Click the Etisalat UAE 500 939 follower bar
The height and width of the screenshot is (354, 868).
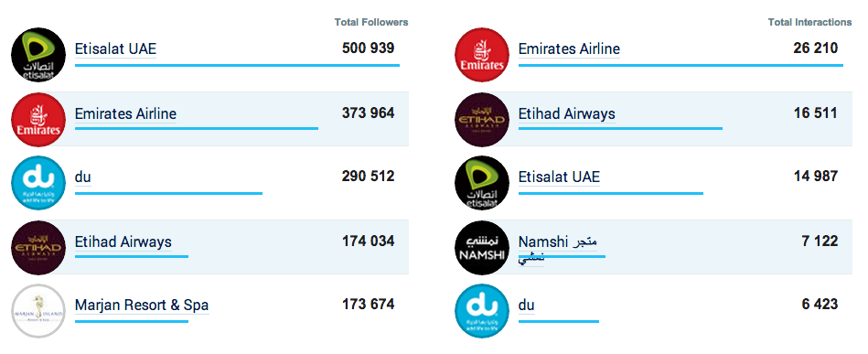pyautogui.click(x=237, y=65)
